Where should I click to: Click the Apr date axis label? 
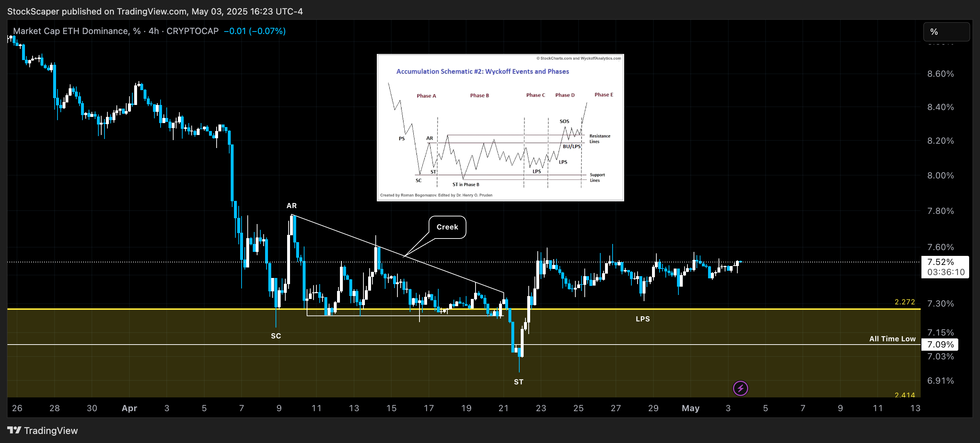point(129,408)
